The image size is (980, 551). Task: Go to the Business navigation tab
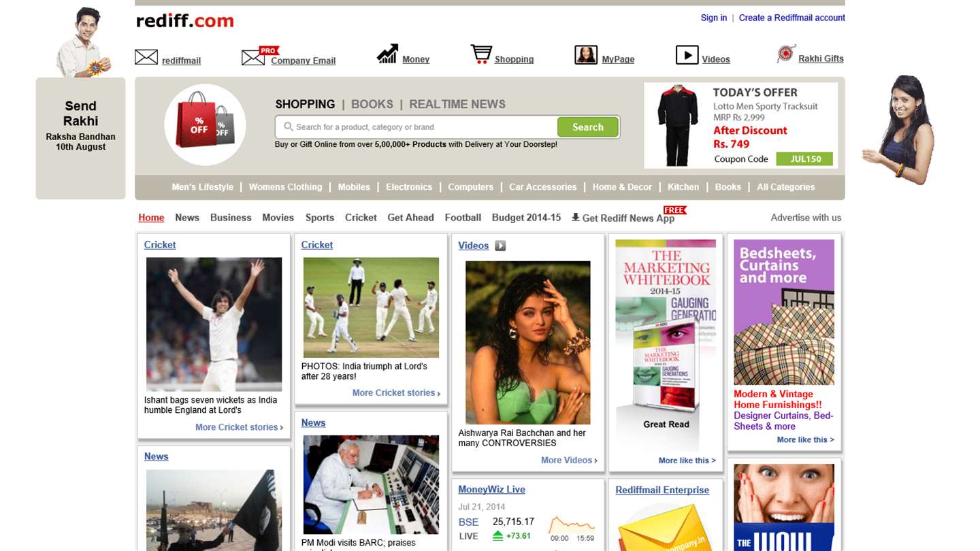(231, 218)
